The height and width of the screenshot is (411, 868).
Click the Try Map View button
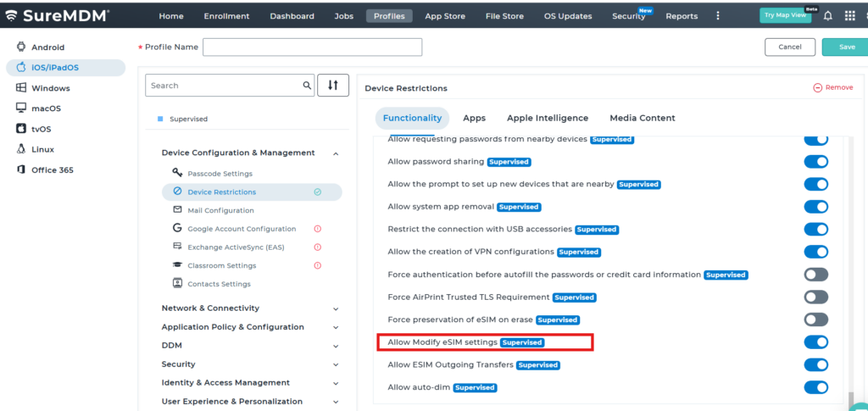click(x=786, y=15)
